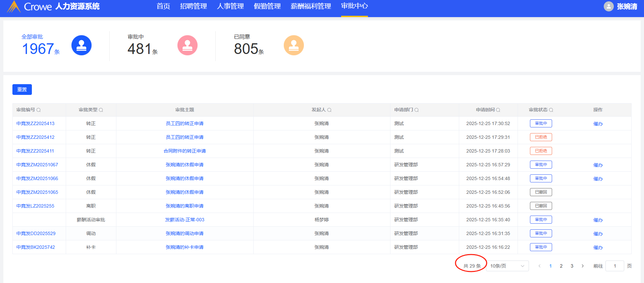The height and width of the screenshot is (283, 644).
Task: Open the 10条/页 page size dropdown
Action: [x=507, y=266]
